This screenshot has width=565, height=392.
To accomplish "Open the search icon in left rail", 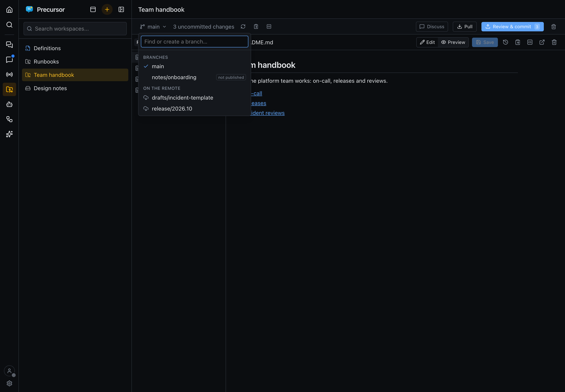I will [9, 24].
